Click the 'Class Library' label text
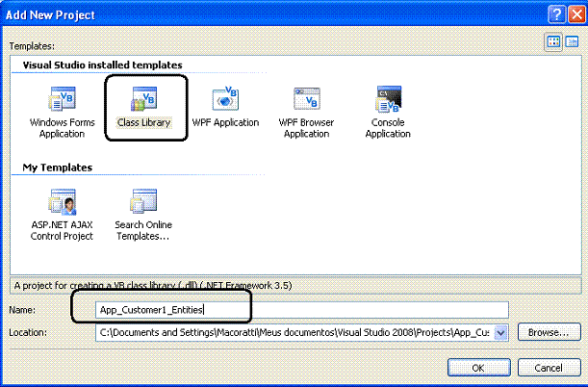This screenshot has height=387, width=588. click(144, 122)
